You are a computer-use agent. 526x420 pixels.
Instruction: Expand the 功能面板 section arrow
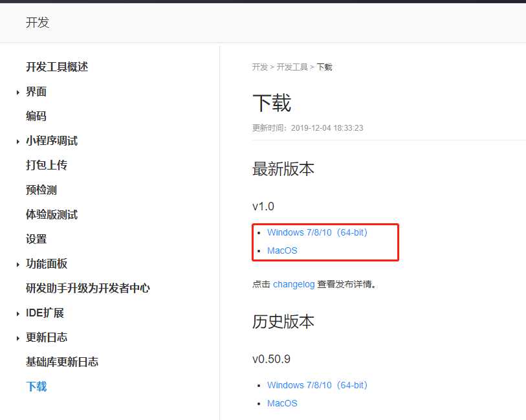[18, 265]
